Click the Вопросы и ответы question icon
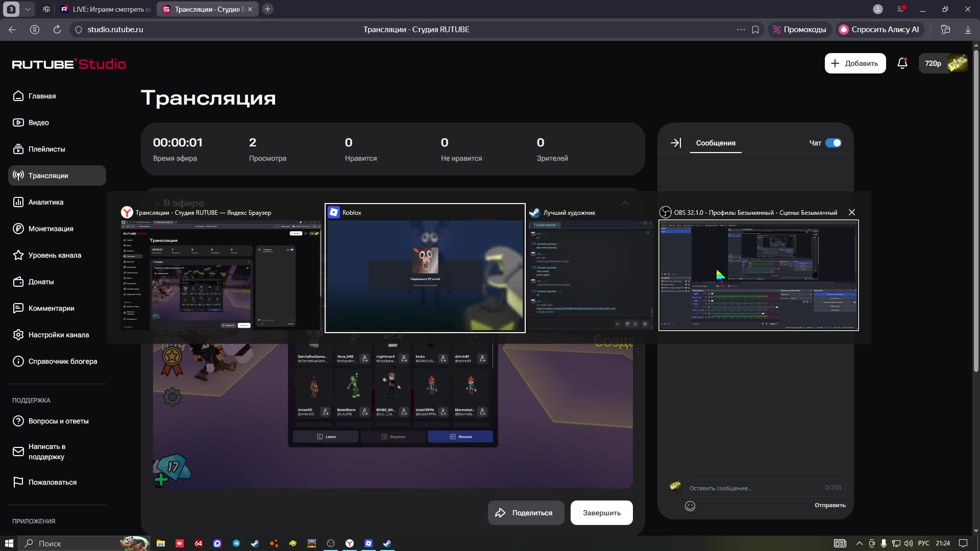 click(18, 421)
